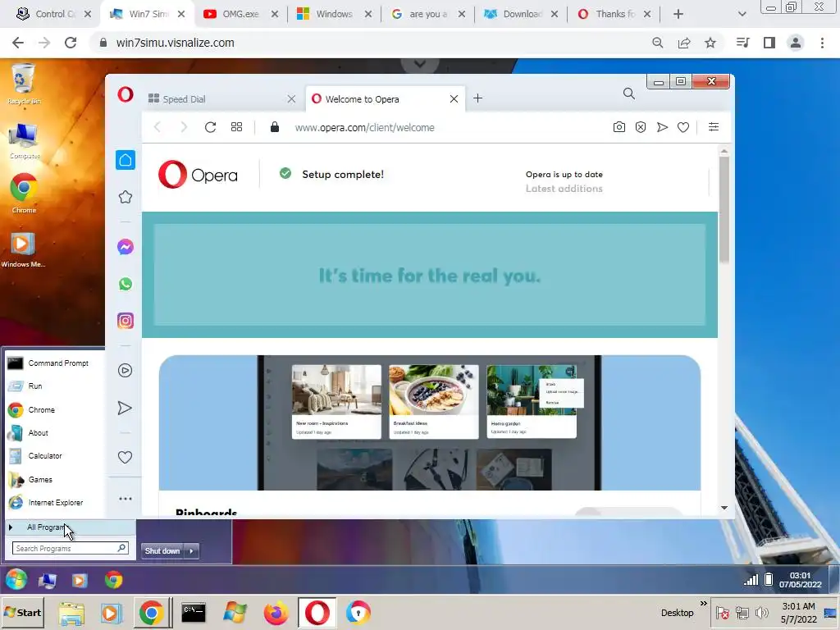Open Command Prompt from Start menu
Viewport: 840px width, 630px height.
pyautogui.click(x=53, y=363)
